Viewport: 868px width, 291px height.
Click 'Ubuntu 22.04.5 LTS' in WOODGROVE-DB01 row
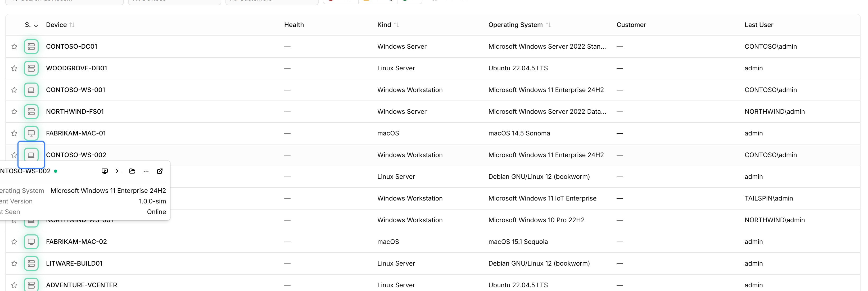[518, 68]
